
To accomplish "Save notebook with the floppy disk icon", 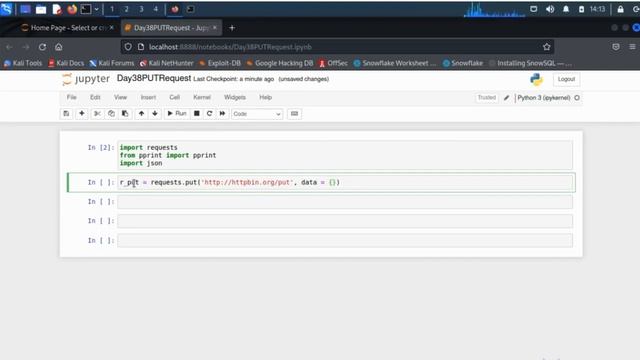I will tap(66, 113).
